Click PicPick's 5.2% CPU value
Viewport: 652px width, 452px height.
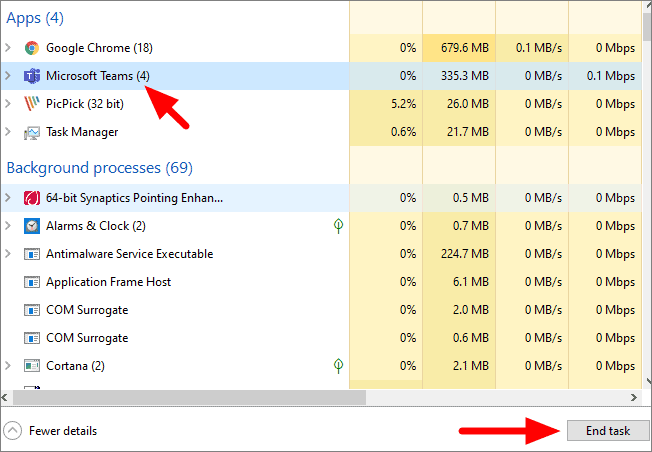click(x=403, y=104)
